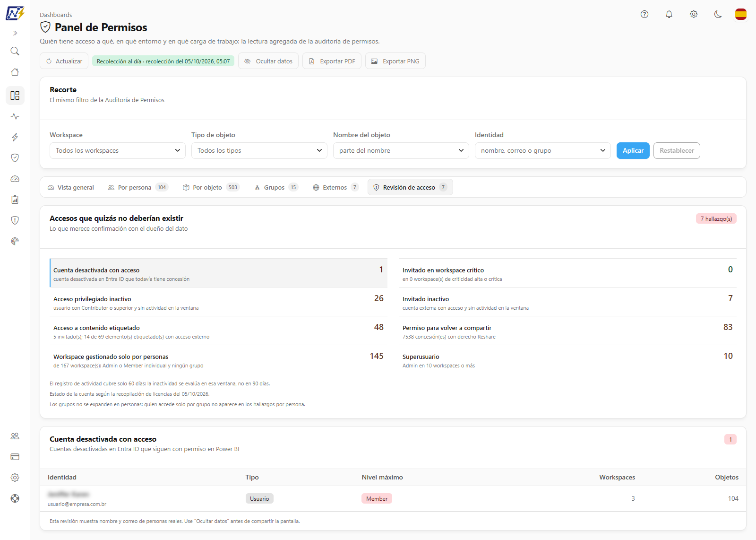Screen dimensions: 756x540
Task: Open the Workspace dropdown
Action: click(118, 150)
